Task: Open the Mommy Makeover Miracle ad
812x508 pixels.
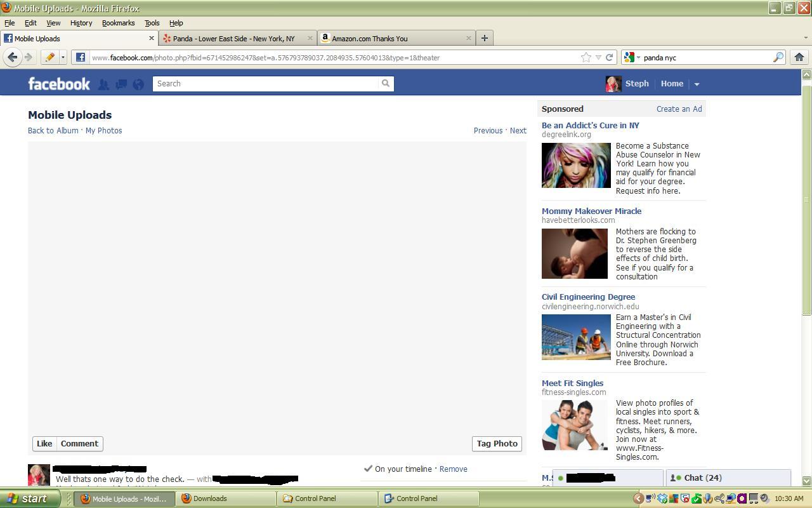Action: point(591,211)
